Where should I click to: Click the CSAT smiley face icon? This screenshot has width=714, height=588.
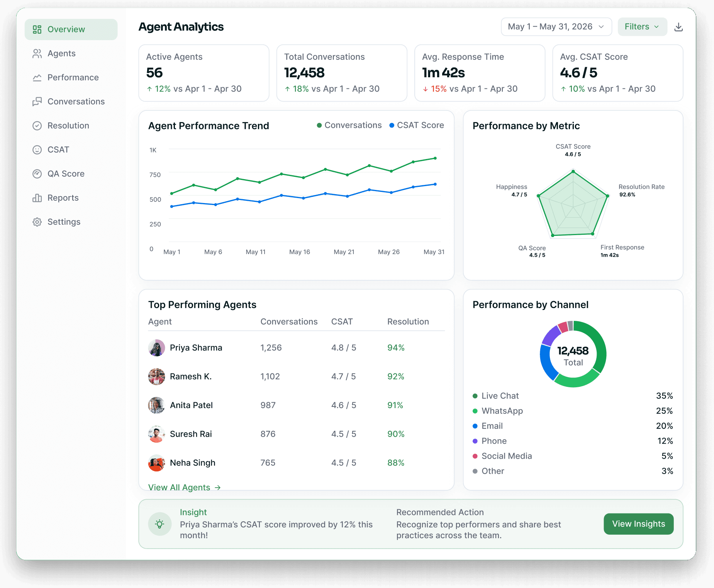click(37, 150)
